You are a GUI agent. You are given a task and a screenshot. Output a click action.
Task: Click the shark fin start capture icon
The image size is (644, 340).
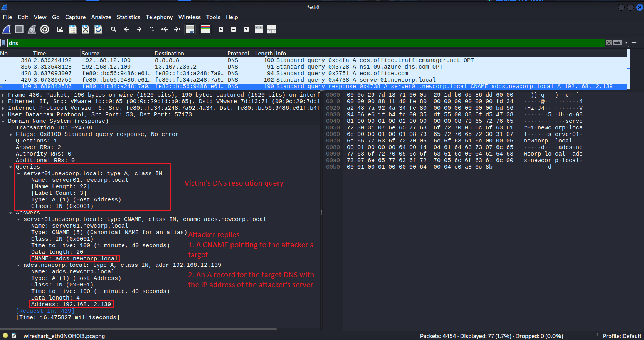[x=7, y=29]
